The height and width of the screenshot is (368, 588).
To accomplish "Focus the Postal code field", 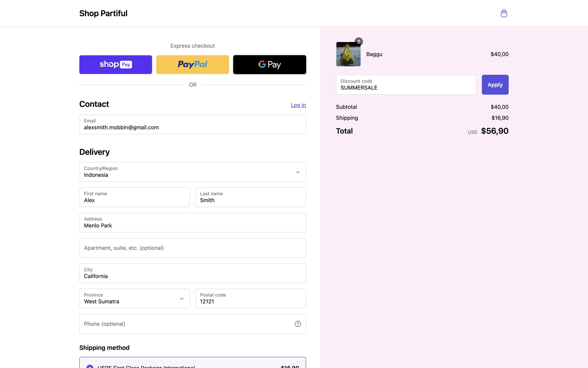I will (x=250, y=298).
